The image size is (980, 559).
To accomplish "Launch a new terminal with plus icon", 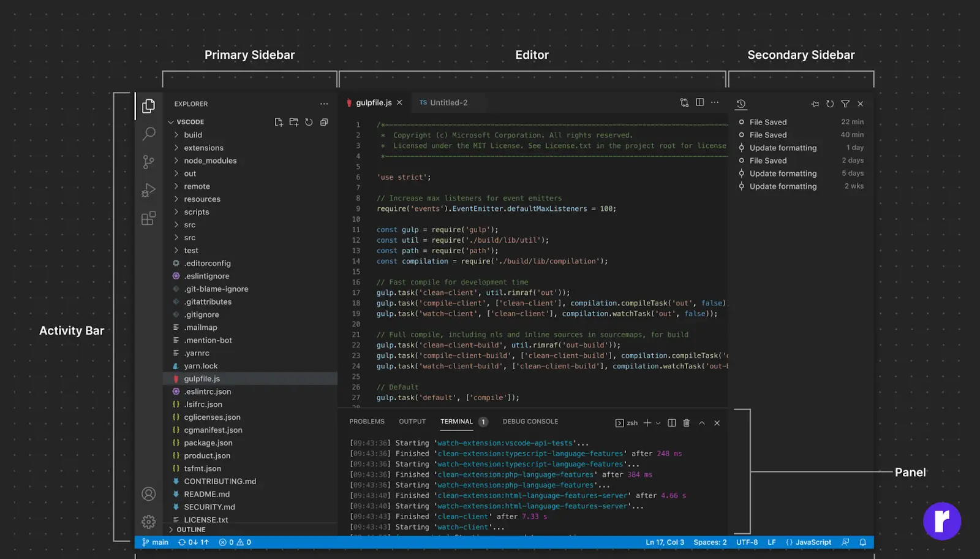I will click(x=647, y=423).
